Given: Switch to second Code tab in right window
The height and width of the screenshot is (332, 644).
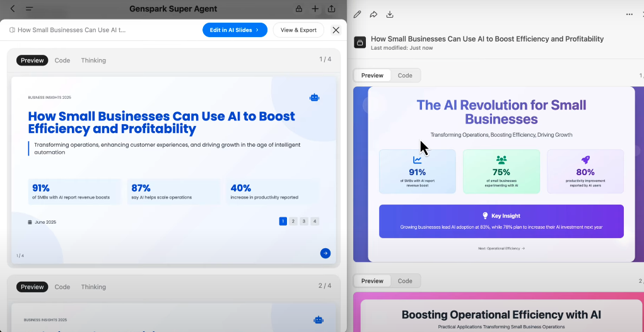Looking at the screenshot, I should 405,281.
